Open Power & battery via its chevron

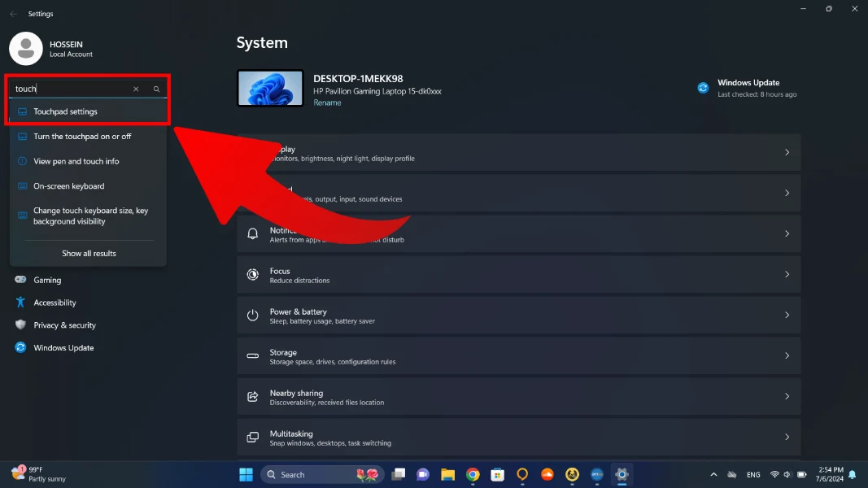(x=787, y=316)
